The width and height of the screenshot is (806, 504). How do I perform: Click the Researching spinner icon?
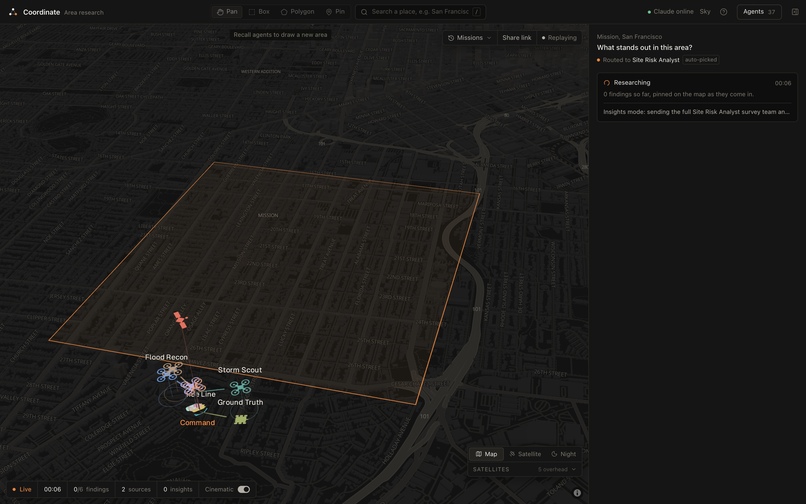(x=607, y=83)
